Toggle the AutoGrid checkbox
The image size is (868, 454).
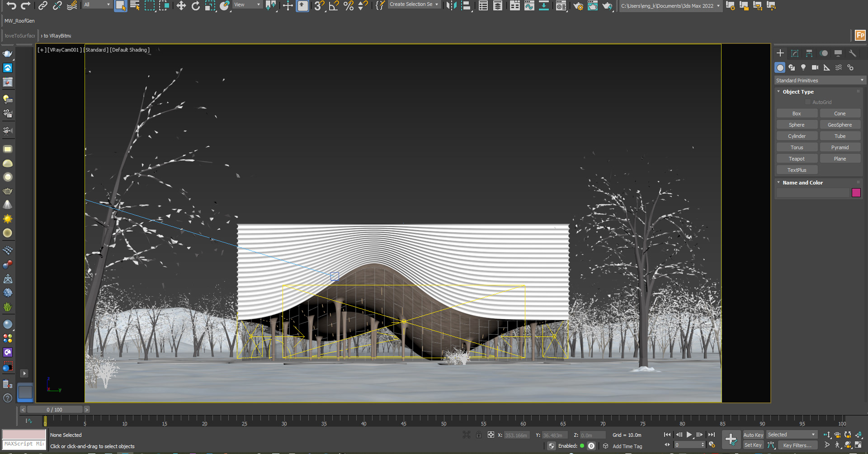click(x=808, y=102)
